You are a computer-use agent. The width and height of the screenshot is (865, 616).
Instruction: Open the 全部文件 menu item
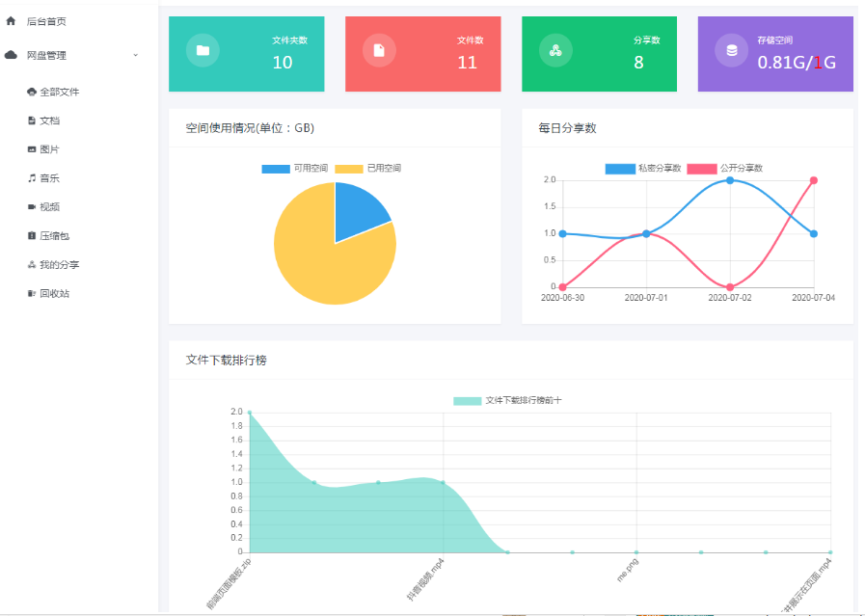[x=59, y=93]
